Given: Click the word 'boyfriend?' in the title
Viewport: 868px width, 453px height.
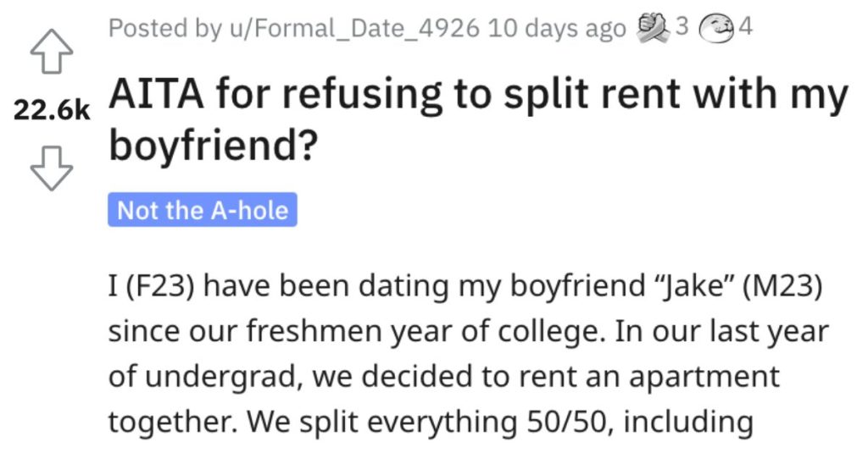Looking at the screenshot, I should pyautogui.click(x=214, y=145).
